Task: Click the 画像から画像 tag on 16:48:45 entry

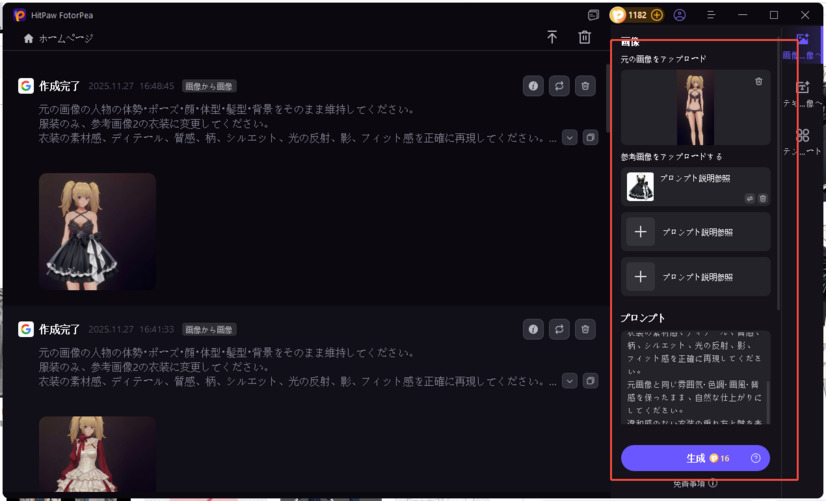Action: pyautogui.click(x=209, y=86)
